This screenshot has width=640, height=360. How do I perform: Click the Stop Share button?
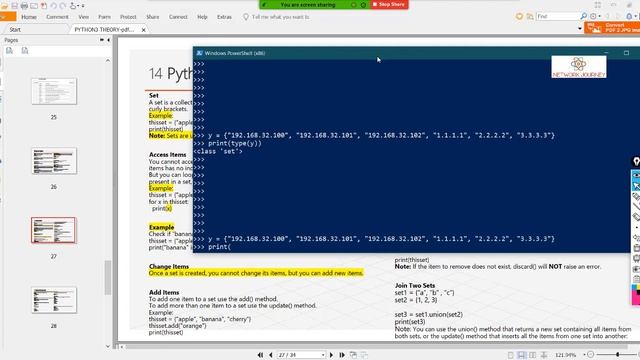point(389,4)
